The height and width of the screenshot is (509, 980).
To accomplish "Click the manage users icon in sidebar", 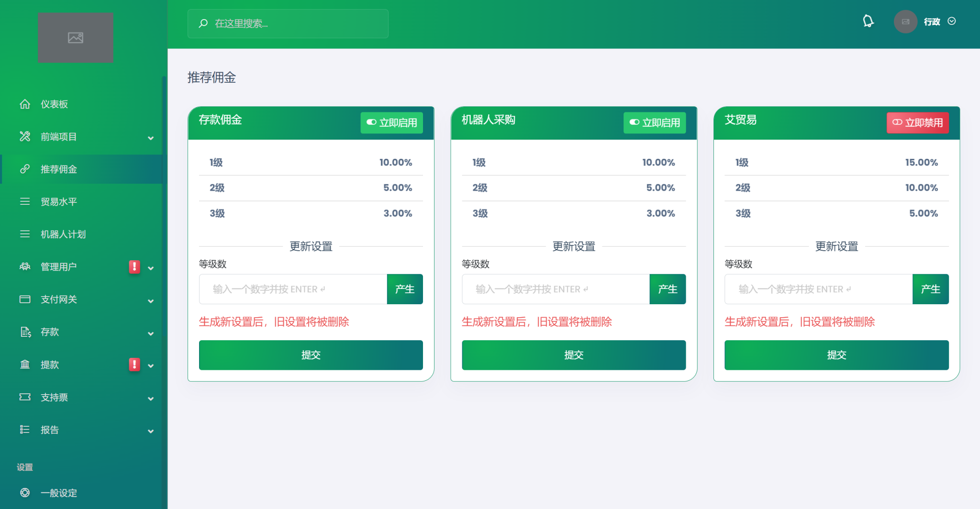I will tap(25, 267).
